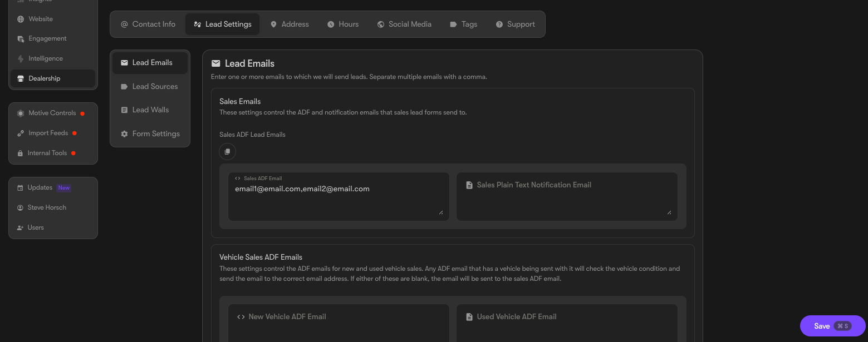Open the Users page
Screen dimensions: 868x342
coord(53,227)
